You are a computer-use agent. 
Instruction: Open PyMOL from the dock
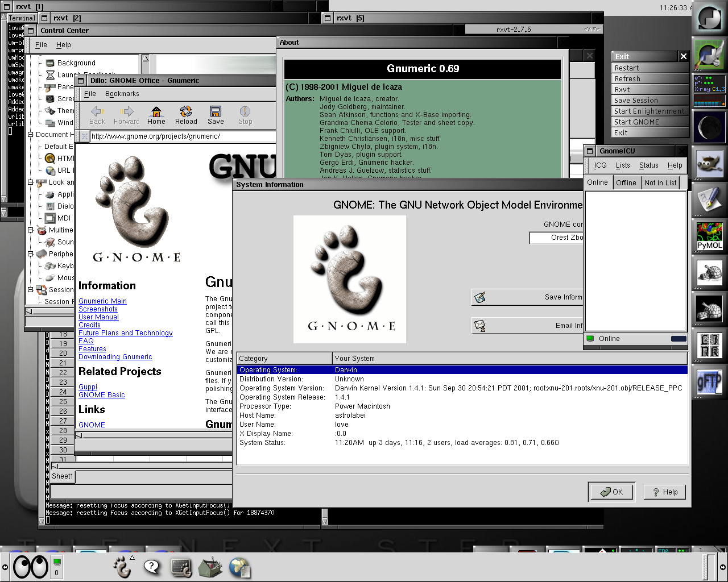point(709,236)
